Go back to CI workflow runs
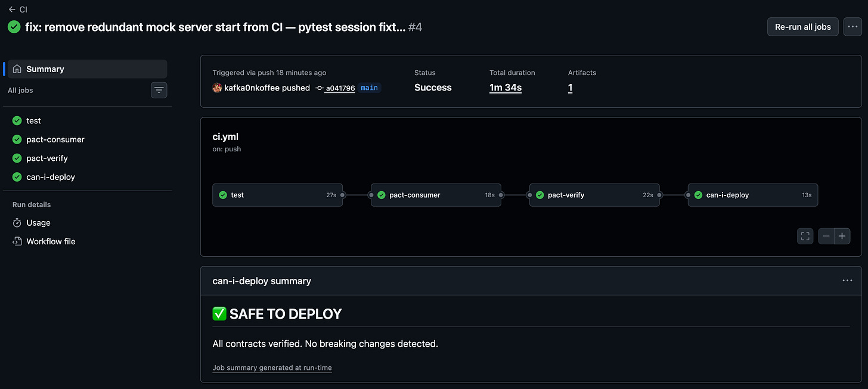This screenshot has width=868, height=389. click(x=18, y=10)
